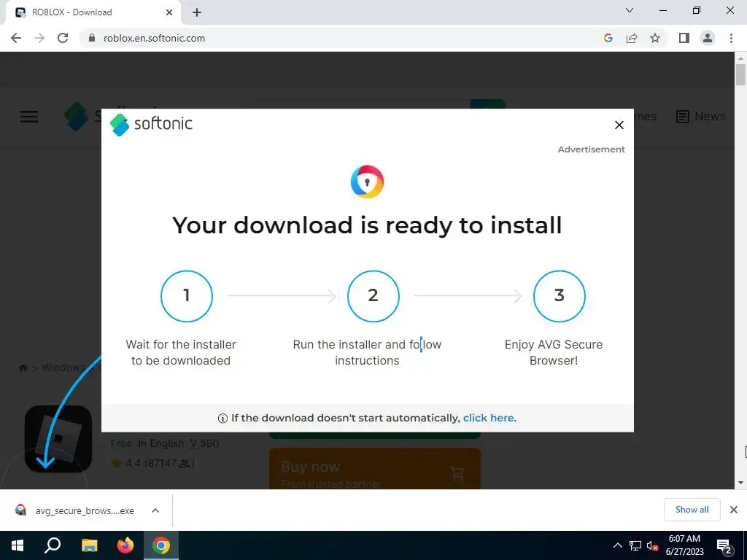747x560 pixels.
Task: Go forward to next page
Action: [39, 38]
